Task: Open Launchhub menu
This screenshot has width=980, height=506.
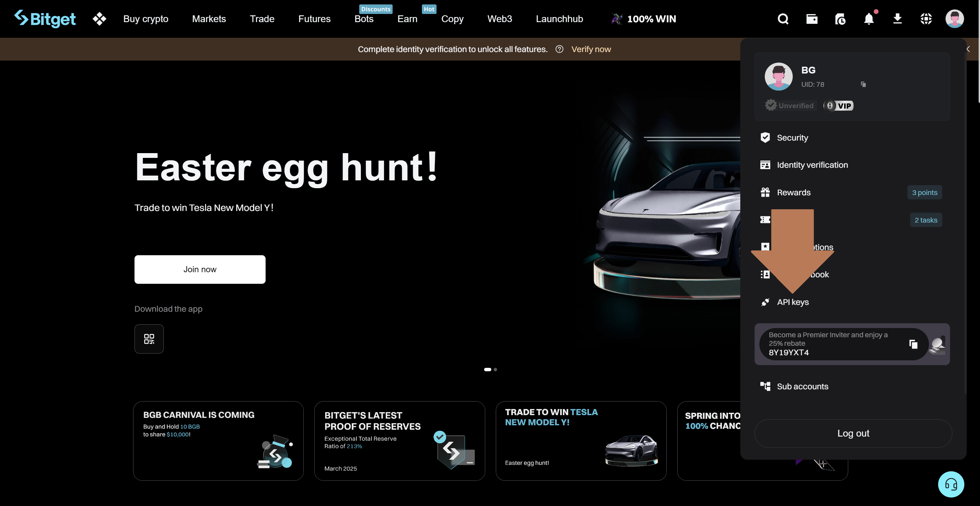Action: coord(559,19)
